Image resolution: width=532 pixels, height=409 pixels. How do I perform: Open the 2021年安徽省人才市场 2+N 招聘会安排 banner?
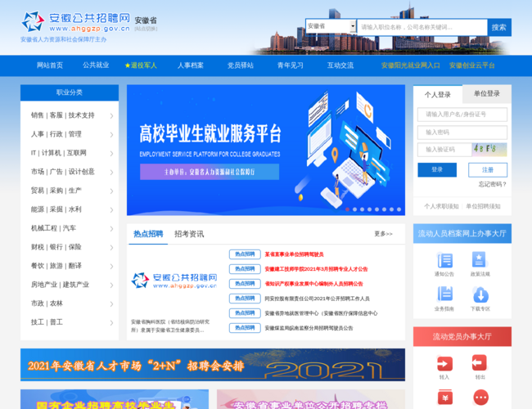pyautogui.click(x=213, y=365)
